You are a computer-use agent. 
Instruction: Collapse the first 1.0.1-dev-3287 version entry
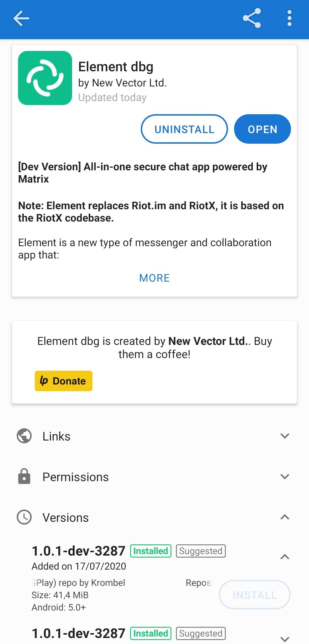click(285, 557)
